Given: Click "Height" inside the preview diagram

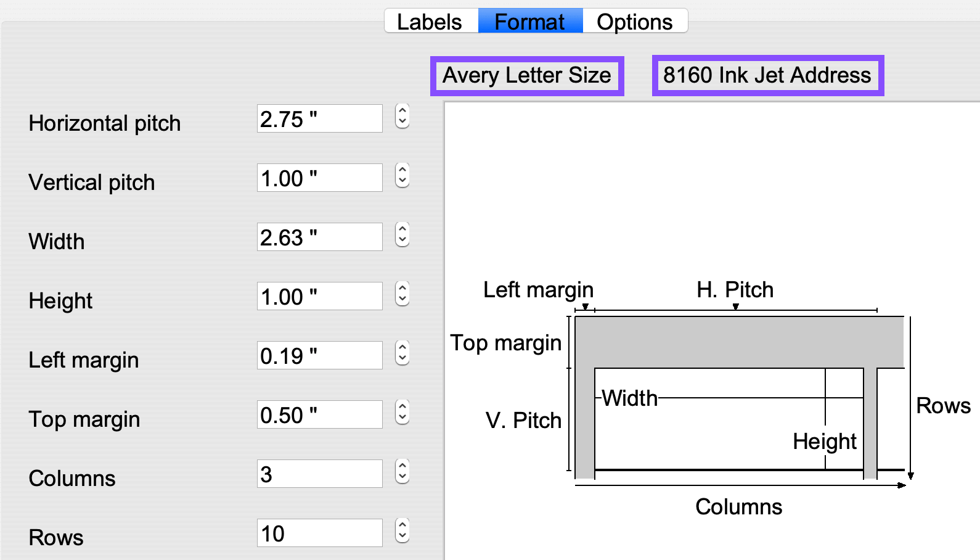Looking at the screenshot, I should coord(825,442).
